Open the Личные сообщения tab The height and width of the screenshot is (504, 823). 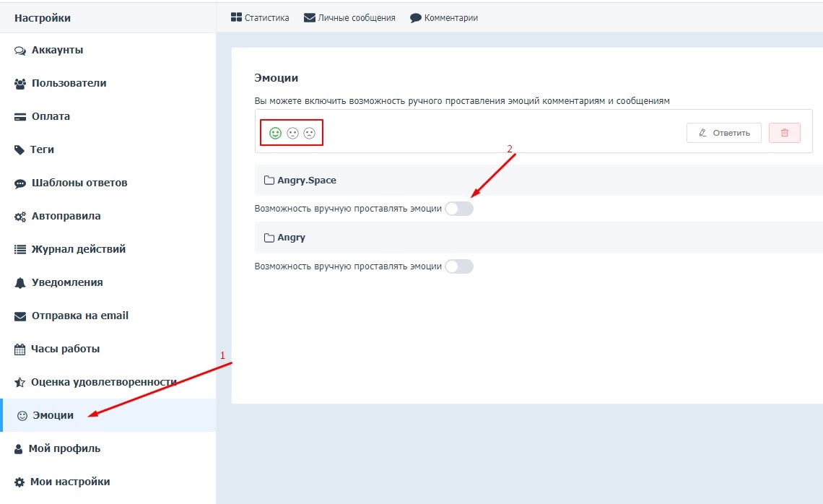click(x=349, y=18)
